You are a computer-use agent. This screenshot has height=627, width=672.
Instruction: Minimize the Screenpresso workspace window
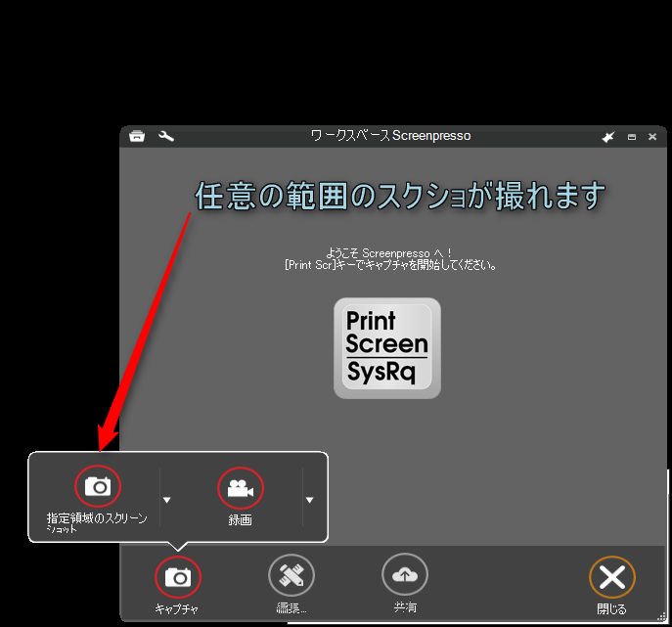tap(632, 137)
